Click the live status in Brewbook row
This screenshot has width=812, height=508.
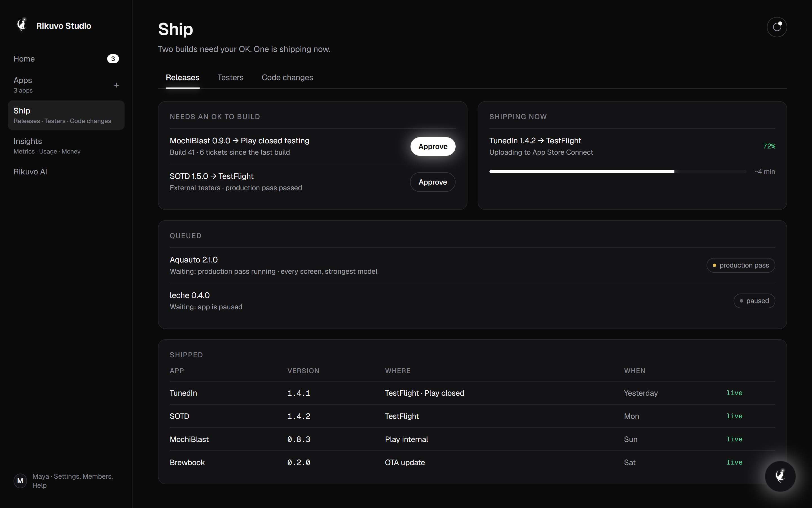click(x=734, y=463)
